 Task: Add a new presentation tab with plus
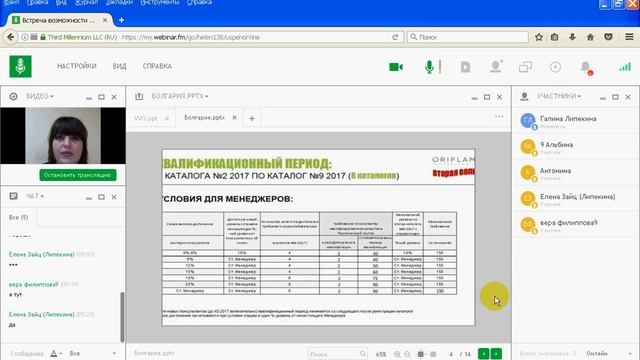[x=252, y=118]
